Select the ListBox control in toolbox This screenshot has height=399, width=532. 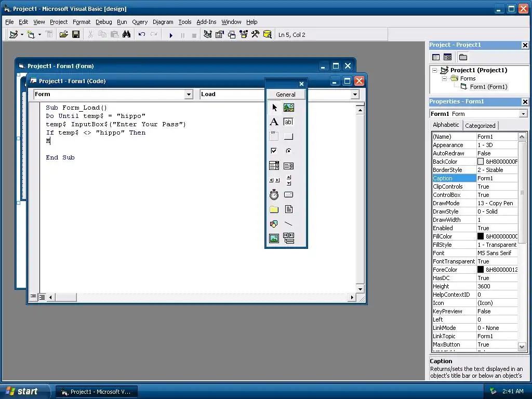pos(289,166)
